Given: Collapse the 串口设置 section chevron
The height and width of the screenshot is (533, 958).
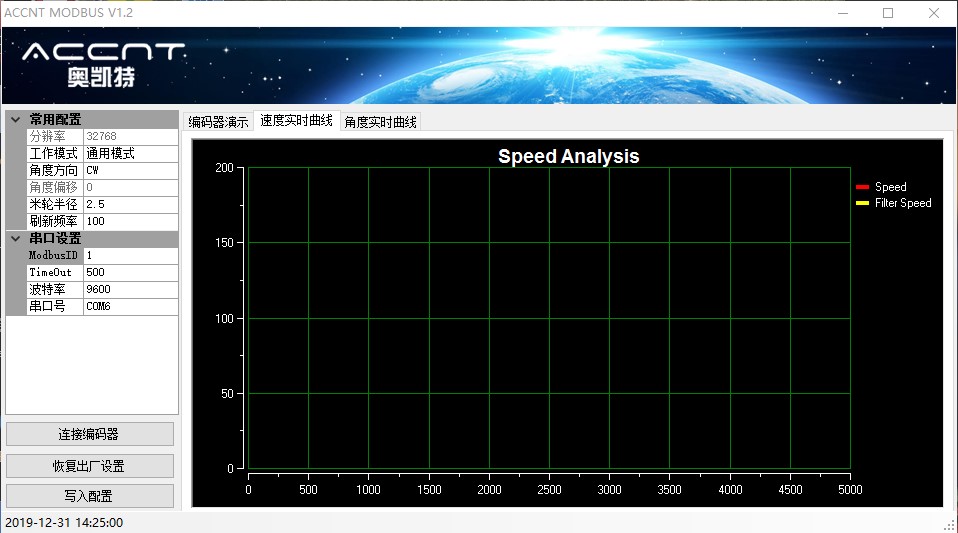Looking at the screenshot, I should click(x=15, y=238).
